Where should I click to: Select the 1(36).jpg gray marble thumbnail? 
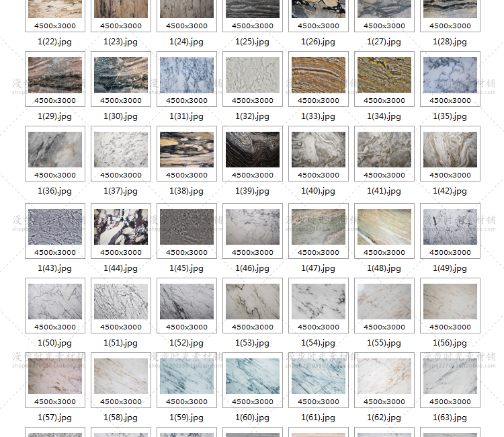point(55,149)
